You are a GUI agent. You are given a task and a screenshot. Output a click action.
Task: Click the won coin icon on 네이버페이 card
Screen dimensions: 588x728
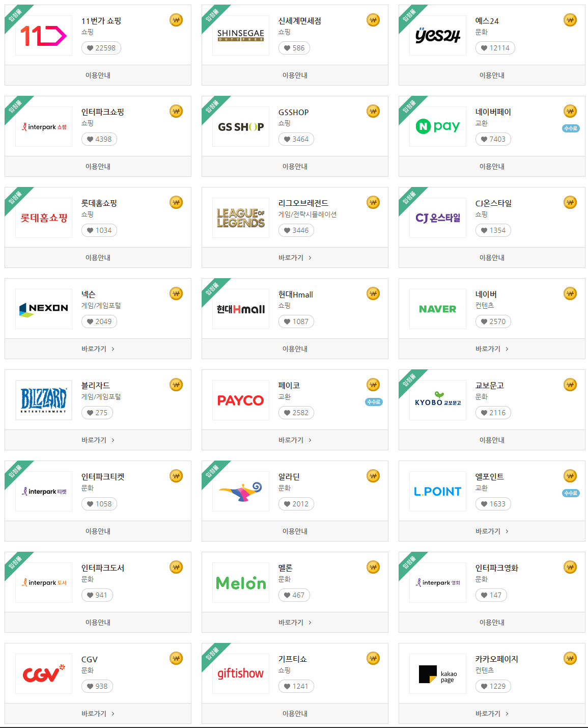coord(570,112)
